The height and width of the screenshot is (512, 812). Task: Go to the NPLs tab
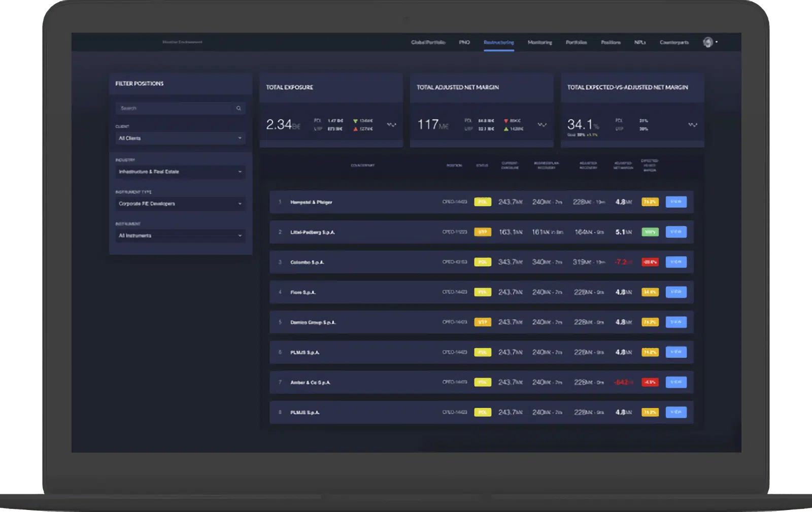pos(639,43)
